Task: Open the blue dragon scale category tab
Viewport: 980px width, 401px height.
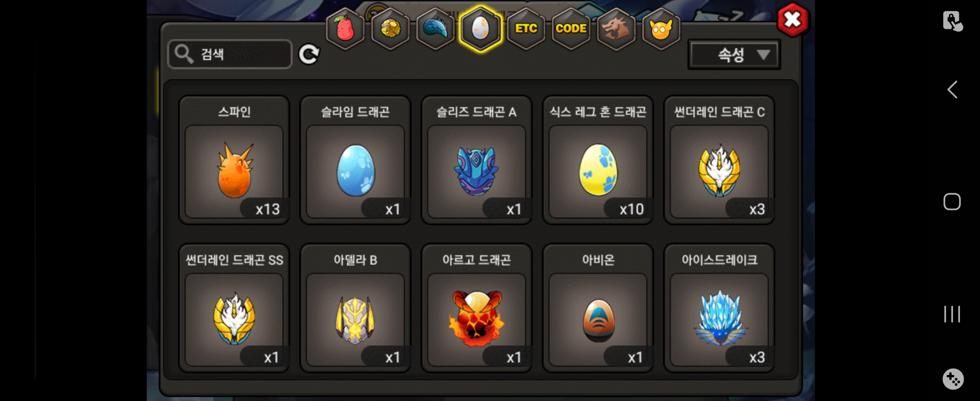Action: tap(435, 29)
